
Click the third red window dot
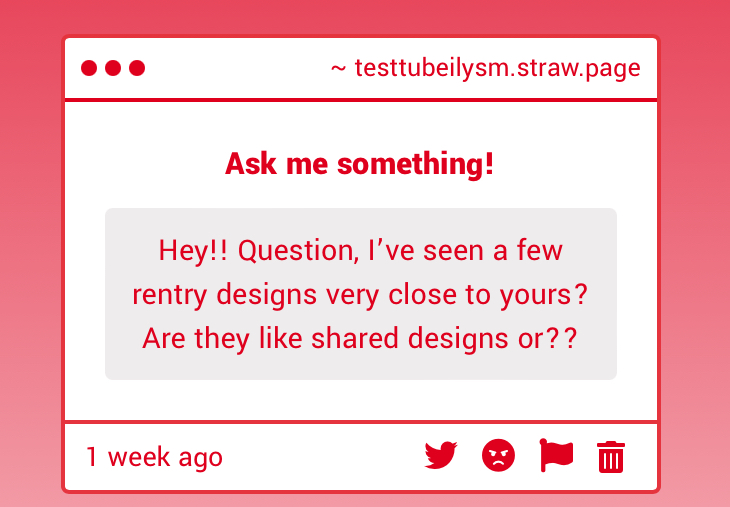pos(137,68)
